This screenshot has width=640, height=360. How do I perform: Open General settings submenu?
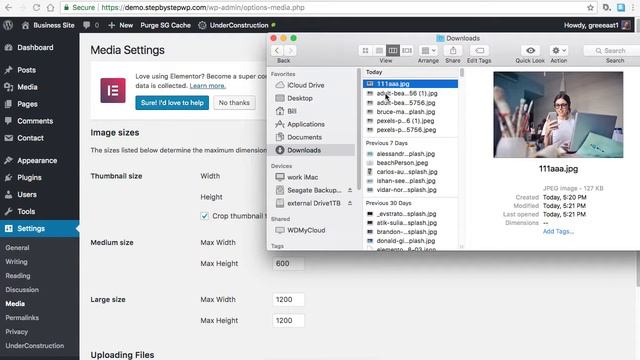tap(17, 248)
